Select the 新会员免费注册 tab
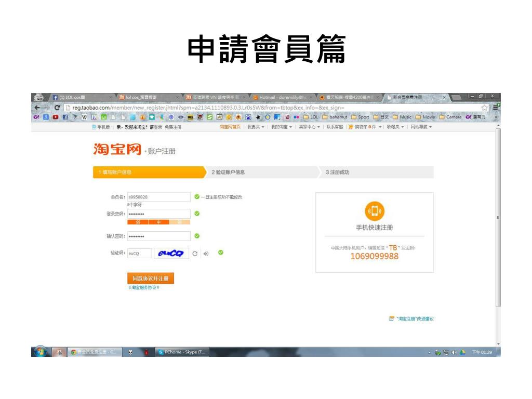 click(416, 97)
